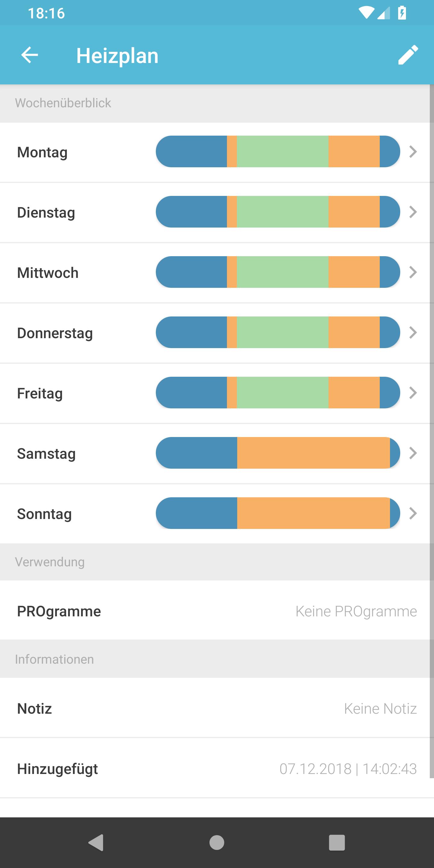Open Sonntag chevron arrow
Viewport: 434px width, 868px height.
coord(413,513)
